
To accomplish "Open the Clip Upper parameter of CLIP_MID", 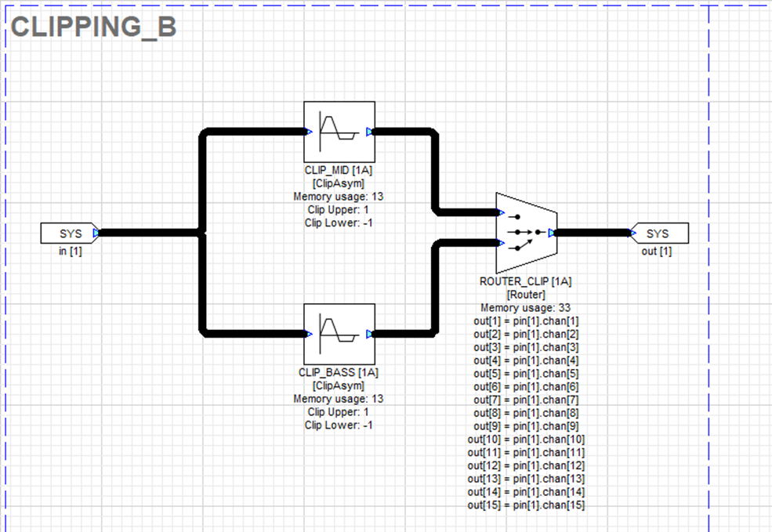I will 339,209.
